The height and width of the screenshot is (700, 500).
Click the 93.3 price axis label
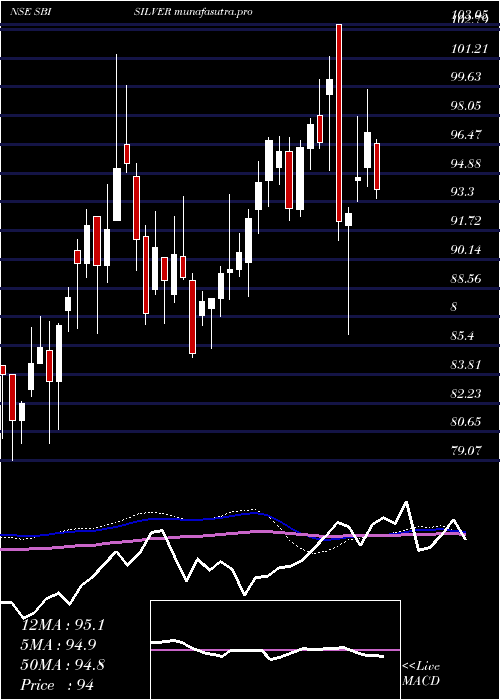tap(463, 192)
